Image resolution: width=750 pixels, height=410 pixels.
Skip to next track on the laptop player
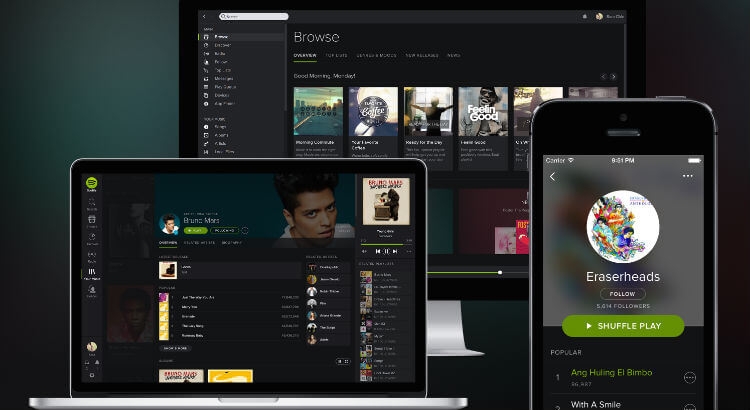pos(395,251)
